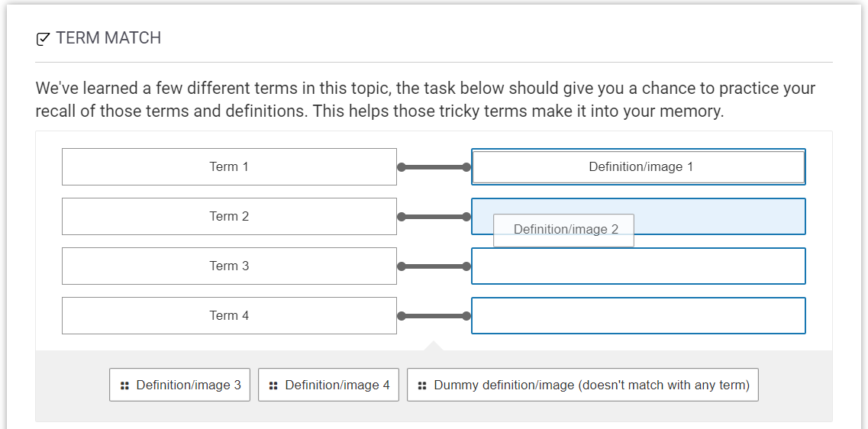Click the empty drop zone for Term 4
Image resolution: width=868 pixels, height=429 pixels.
[x=638, y=315]
